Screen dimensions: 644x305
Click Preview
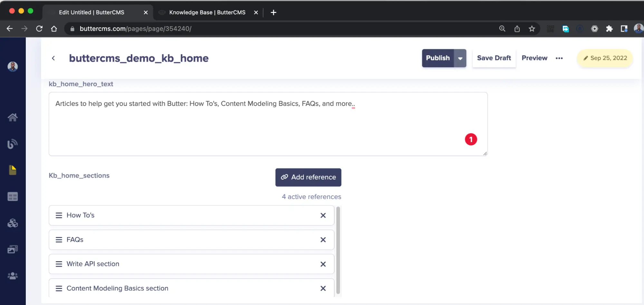point(534,58)
